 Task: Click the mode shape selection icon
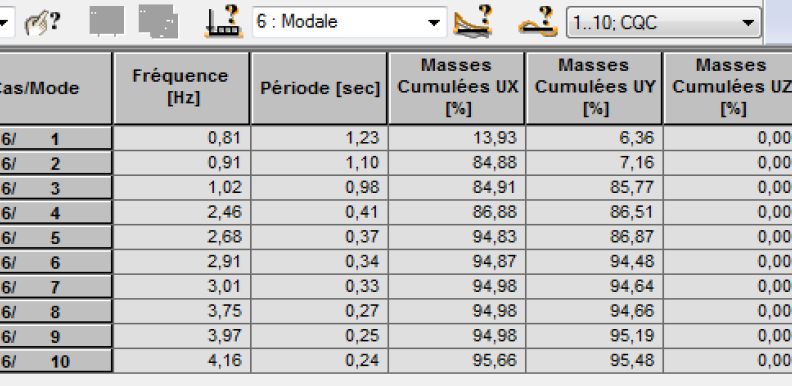[473, 21]
